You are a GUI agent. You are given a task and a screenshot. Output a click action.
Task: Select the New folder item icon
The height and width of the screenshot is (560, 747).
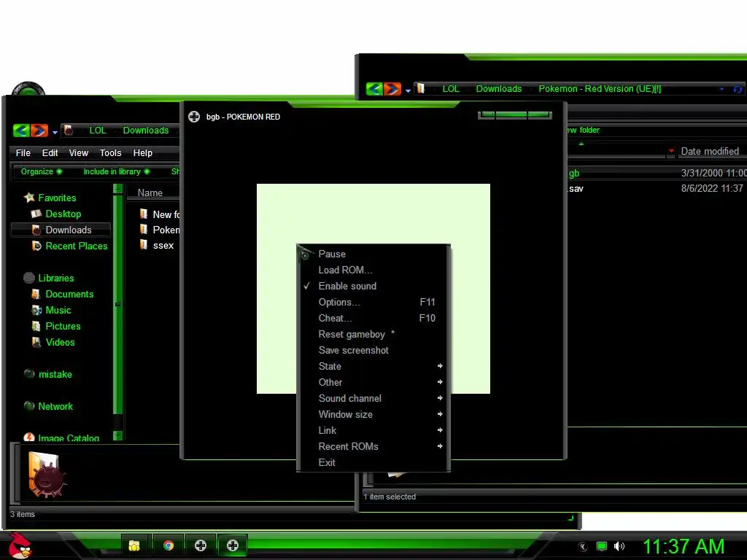click(x=144, y=214)
